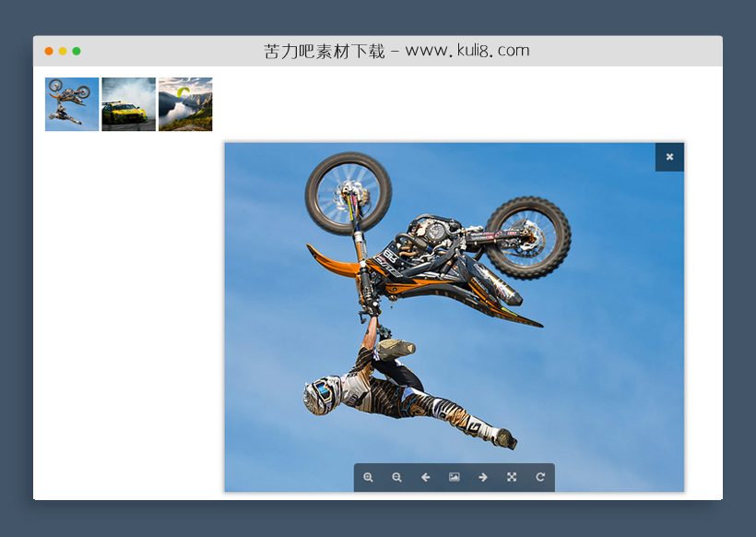Viewport: 756px width, 537px height.
Task: Open the yellow race car thumbnail
Action: click(x=128, y=104)
